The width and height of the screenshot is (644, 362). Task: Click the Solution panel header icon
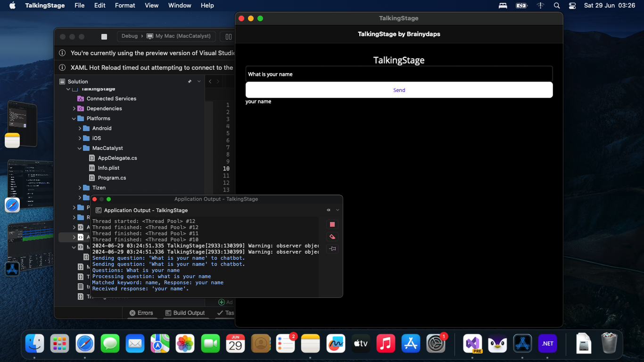pos(62,82)
